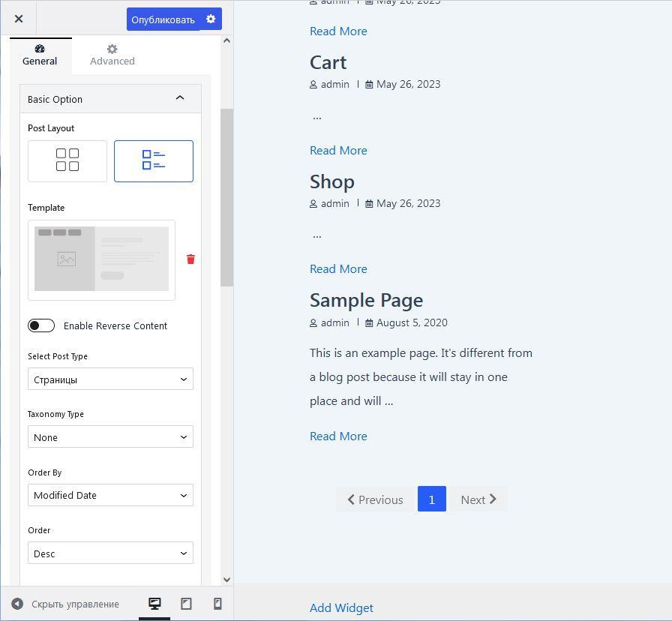Click the Опубликовать publish button
This screenshot has width=672, height=621.
163,19
